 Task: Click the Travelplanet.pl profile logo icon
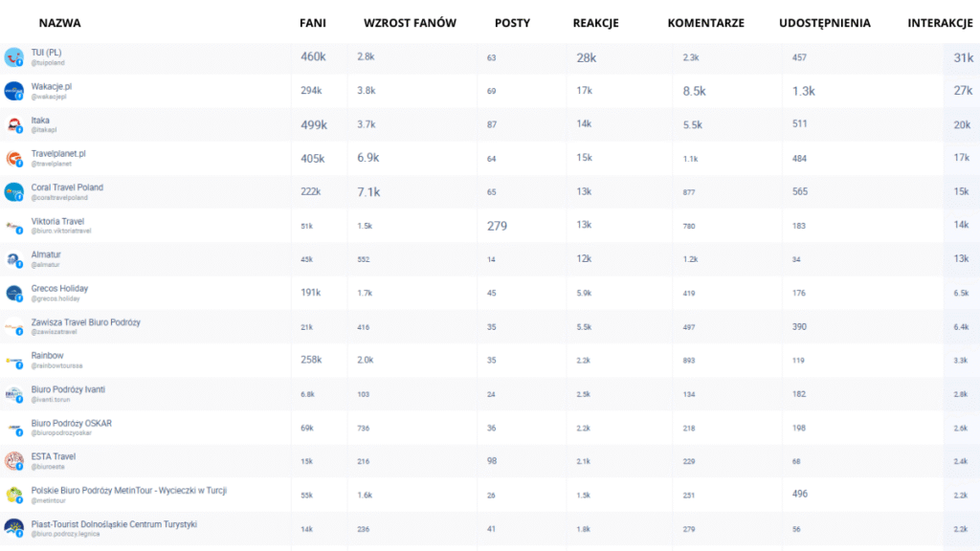point(13,158)
